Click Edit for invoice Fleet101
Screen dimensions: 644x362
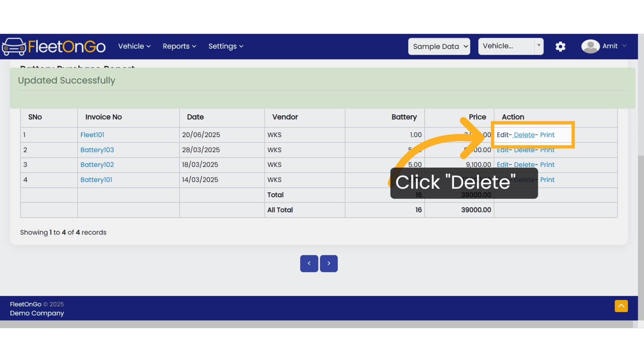pyautogui.click(x=503, y=135)
